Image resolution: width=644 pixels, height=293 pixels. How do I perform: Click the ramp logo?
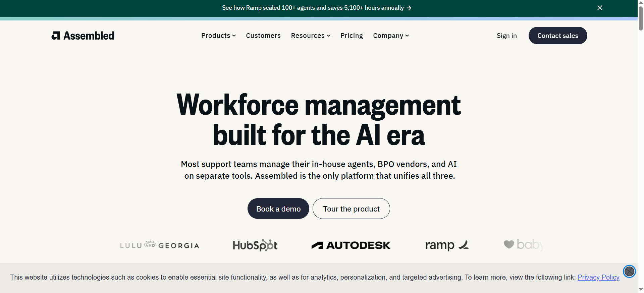(447, 245)
